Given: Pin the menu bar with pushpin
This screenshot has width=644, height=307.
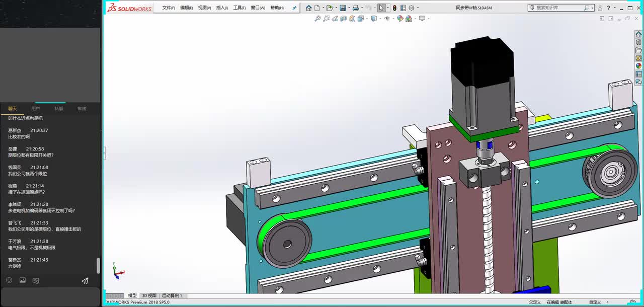Looking at the screenshot, I should pos(294,8).
